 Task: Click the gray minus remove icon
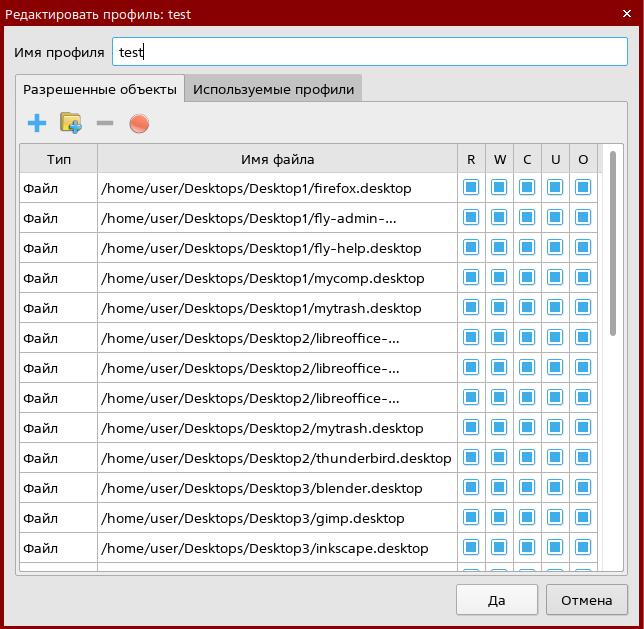click(105, 124)
